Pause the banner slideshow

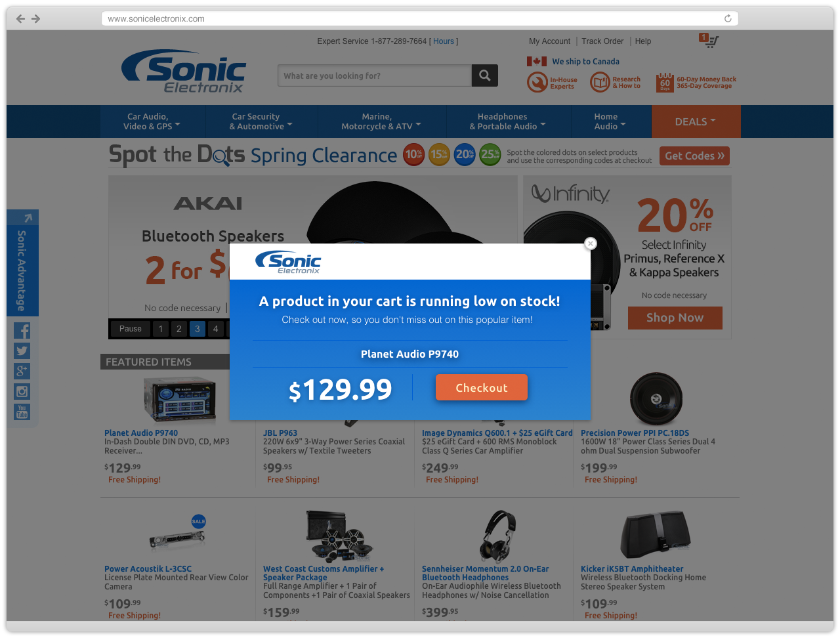coord(131,329)
